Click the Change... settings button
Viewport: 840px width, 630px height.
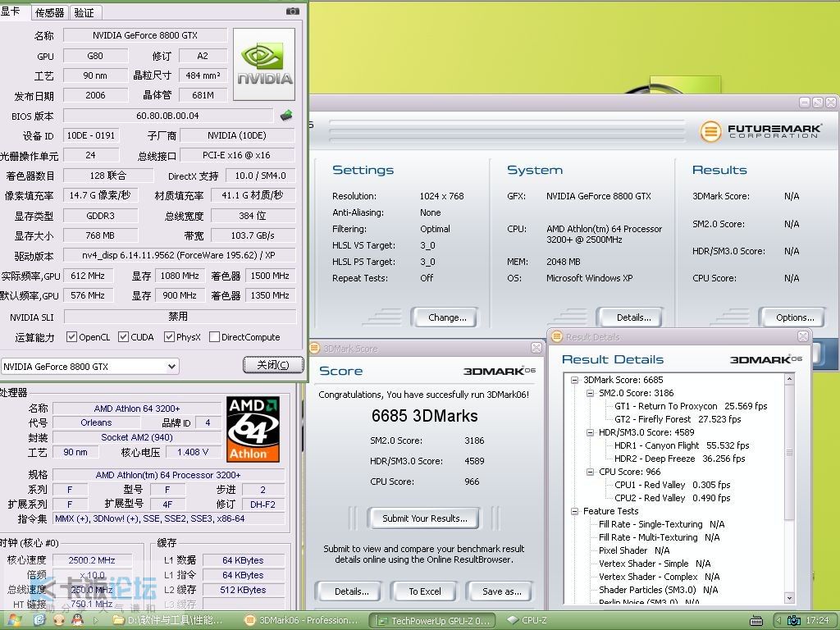(445, 317)
